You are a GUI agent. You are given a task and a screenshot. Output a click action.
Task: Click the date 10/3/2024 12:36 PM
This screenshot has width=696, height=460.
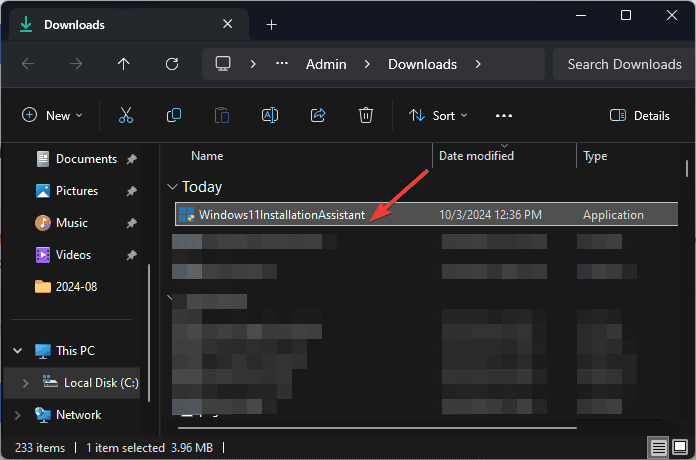pos(490,215)
